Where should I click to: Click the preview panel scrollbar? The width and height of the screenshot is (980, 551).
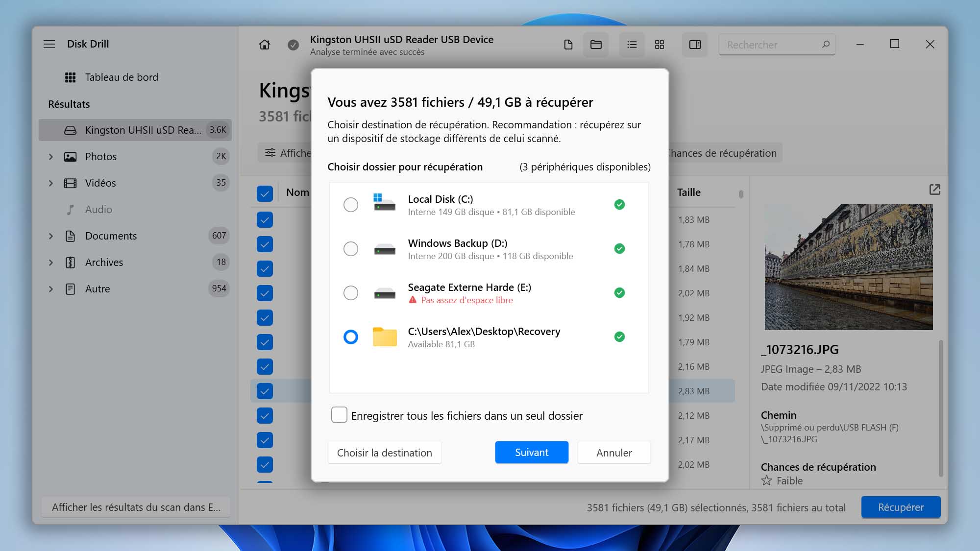[940, 407]
